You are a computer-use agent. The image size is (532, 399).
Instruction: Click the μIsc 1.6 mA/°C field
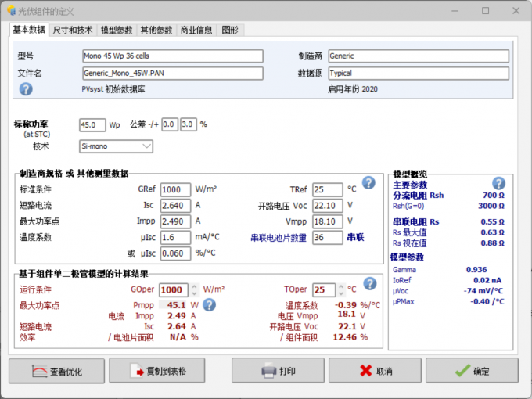click(x=175, y=237)
